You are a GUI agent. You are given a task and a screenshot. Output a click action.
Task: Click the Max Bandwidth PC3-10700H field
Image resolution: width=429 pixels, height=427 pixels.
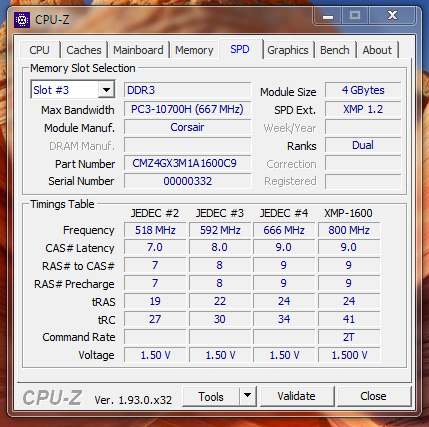tap(187, 109)
